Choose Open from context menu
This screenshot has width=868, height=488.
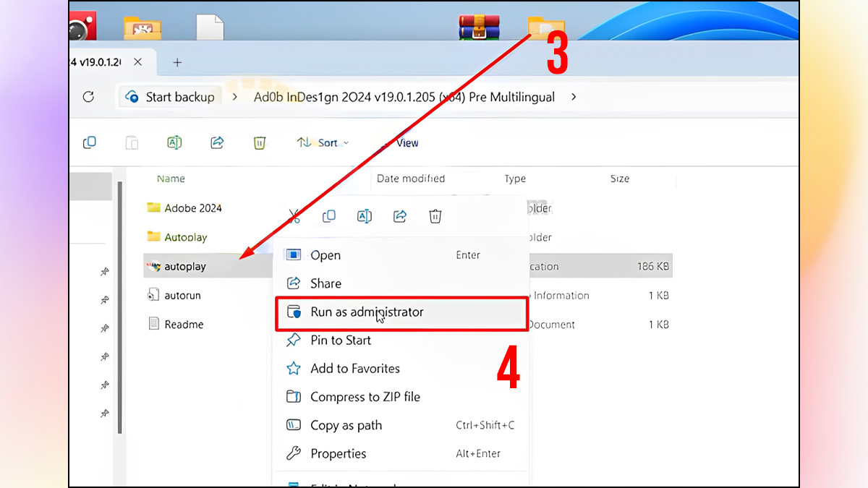click(401, 255)
